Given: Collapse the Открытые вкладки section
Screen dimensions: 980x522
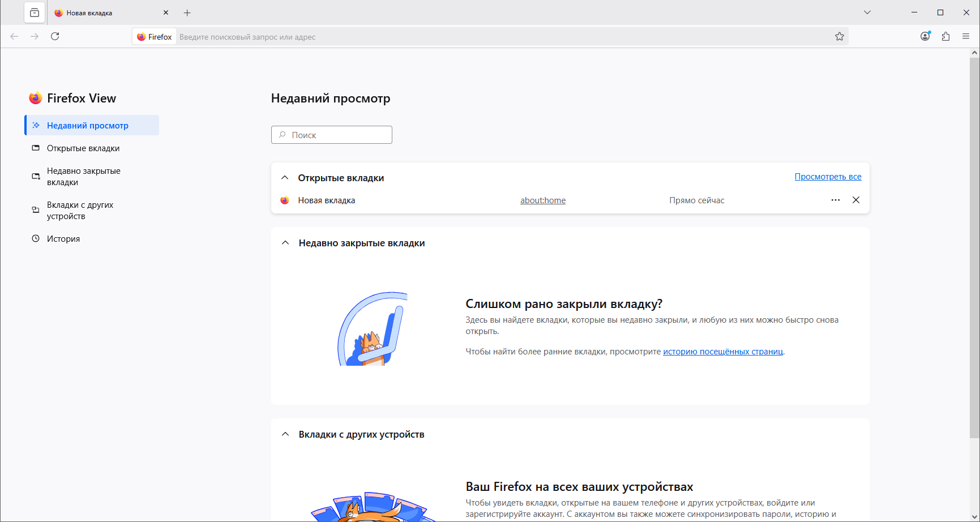Looking at the screenshot, I should pos(285,178).
